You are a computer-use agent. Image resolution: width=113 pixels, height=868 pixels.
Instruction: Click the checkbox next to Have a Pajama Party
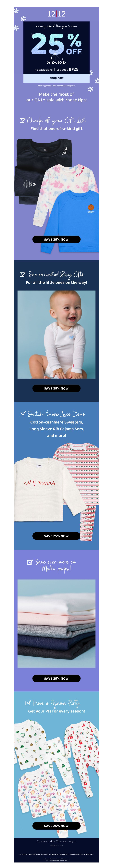tap(28, 703)
